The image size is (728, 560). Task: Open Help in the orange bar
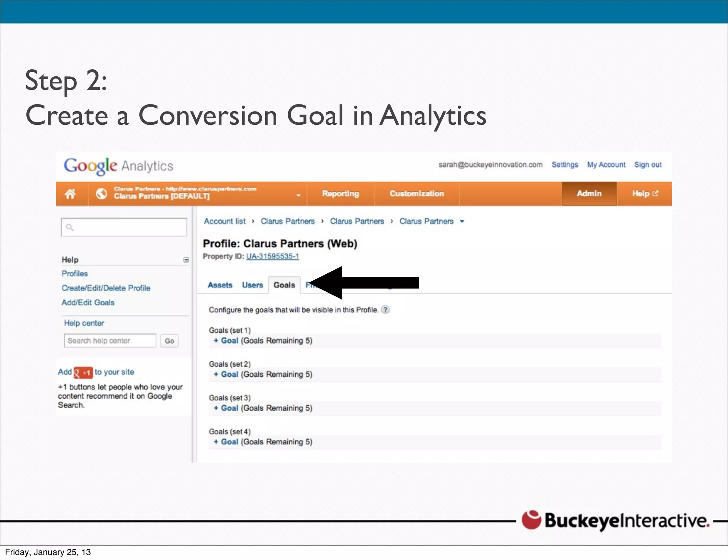[x=645, y=194]
